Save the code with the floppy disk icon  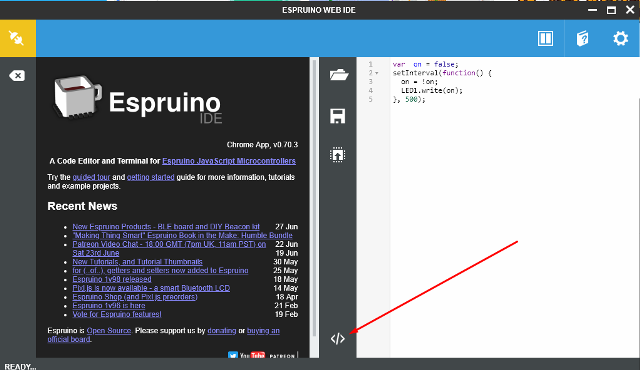point(338,116)
